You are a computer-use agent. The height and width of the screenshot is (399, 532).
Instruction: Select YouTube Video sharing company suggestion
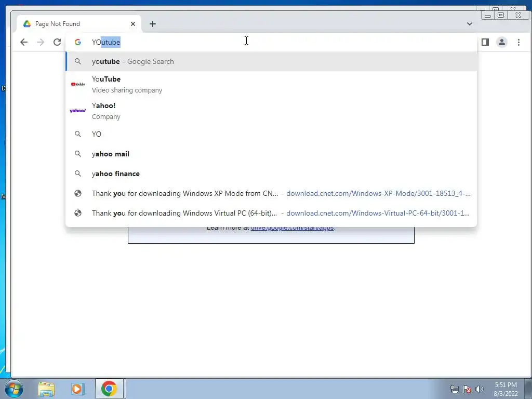click(271, 84)
